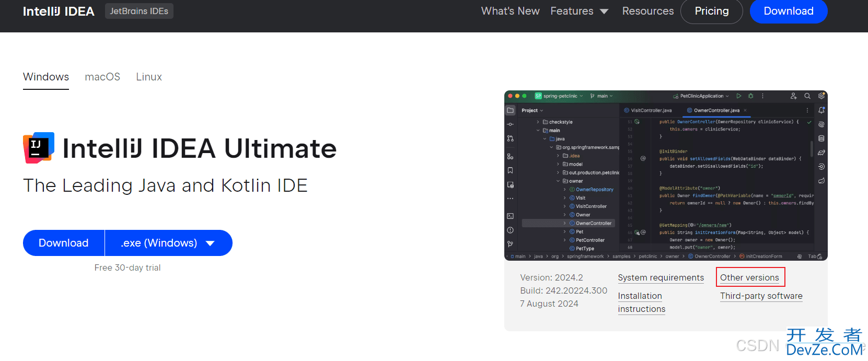Click the editor vertical scrollbar
Viewport: 868px width, 361px height.
tap(812, 148)
